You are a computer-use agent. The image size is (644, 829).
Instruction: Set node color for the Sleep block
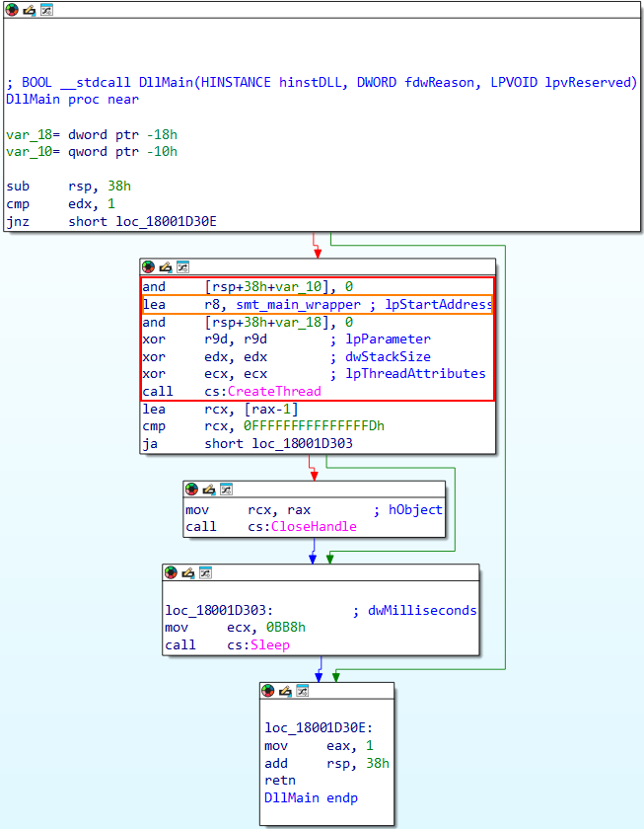point(171,572)
